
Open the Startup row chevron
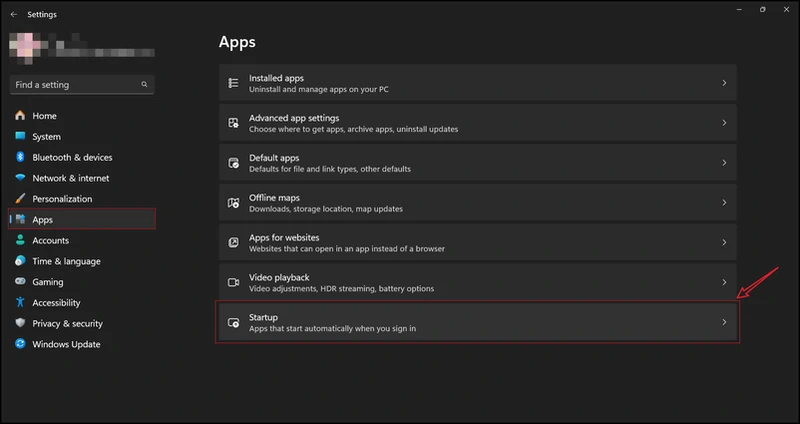click(724, 323)
